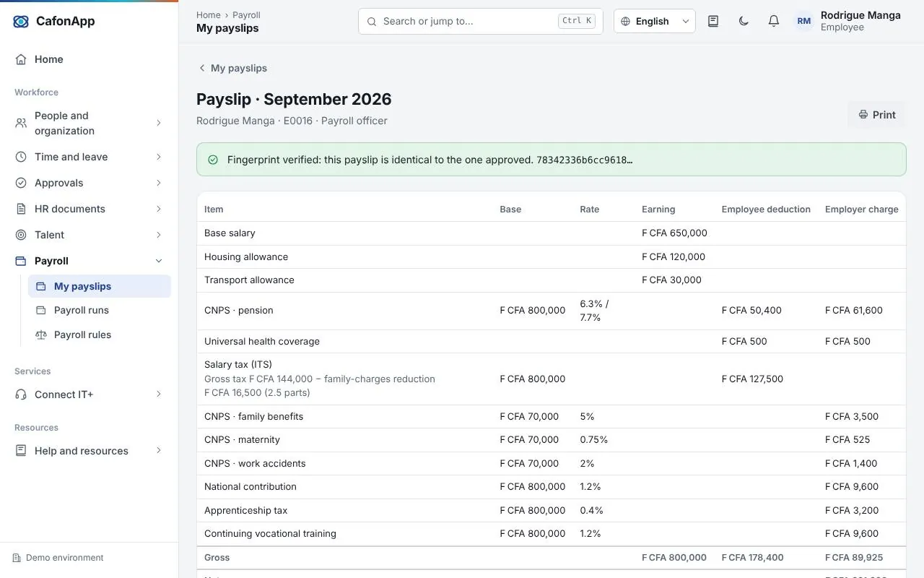The width and height of the screenshot is (924, 578).
Task: Click the Print button
Action: pyautogui.click(x=876, y=115)
